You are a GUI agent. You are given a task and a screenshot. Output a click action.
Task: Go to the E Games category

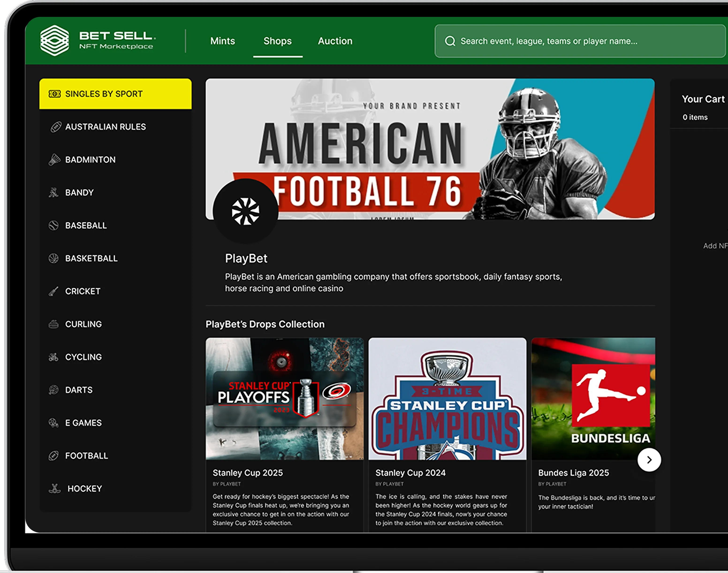pyautogui.click(x=115, y=423)
